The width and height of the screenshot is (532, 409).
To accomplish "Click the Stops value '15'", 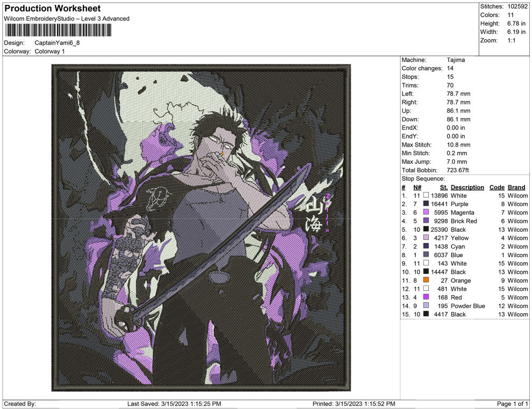I will click(x=450, y=77).
